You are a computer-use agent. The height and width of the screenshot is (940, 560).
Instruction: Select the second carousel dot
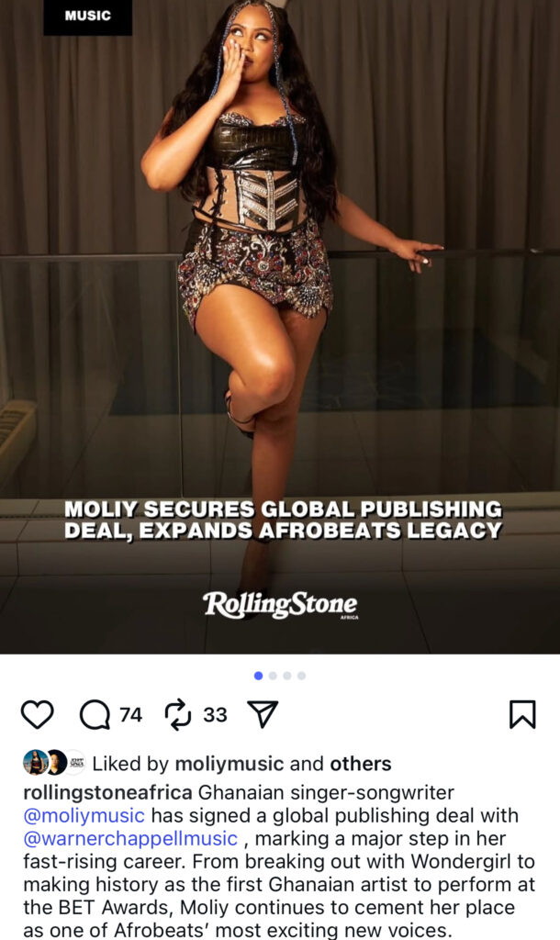273,676
